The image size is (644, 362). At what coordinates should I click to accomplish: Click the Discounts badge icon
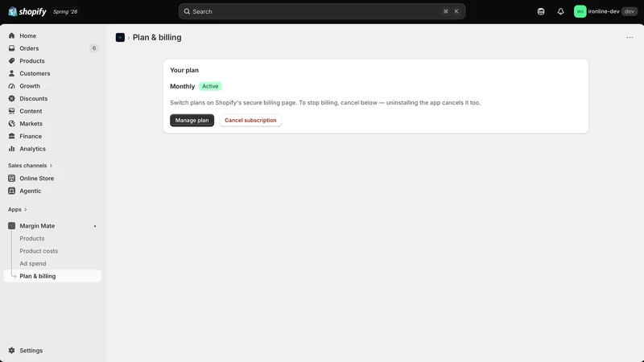(11, 98)
